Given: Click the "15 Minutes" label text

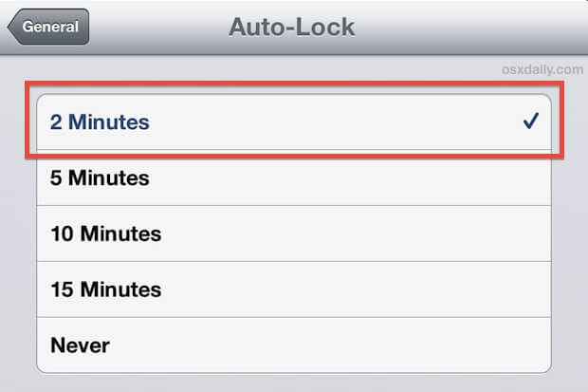Looking at the screenshot, I should coord(105,289).
